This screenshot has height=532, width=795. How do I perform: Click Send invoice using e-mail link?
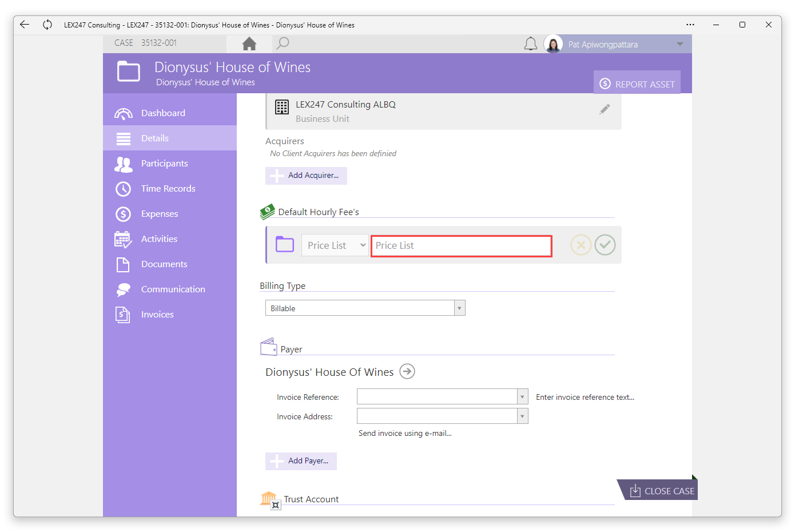coord(405,434)
